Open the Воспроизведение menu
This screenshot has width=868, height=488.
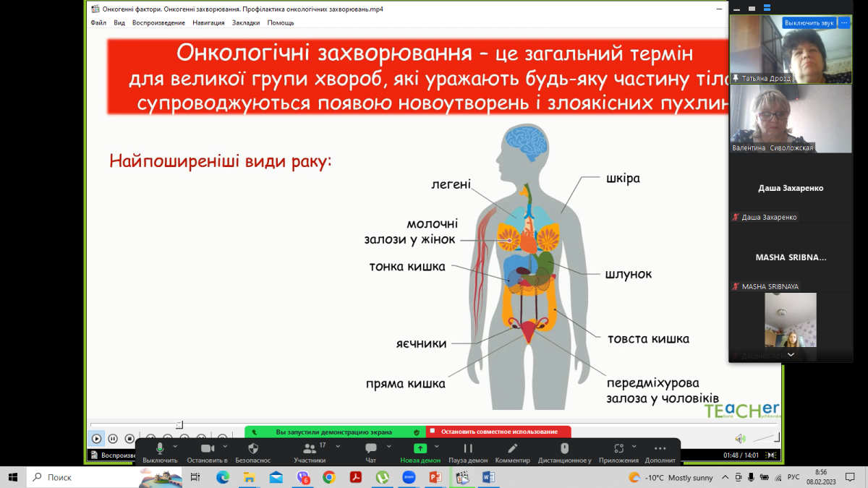158,22
